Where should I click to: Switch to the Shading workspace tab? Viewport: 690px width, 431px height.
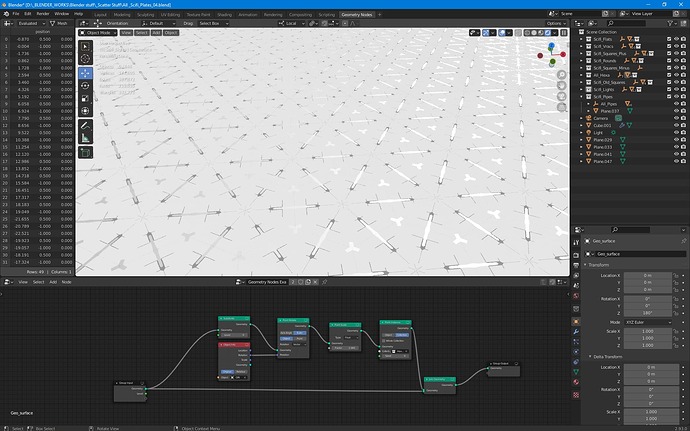(224, 15)
